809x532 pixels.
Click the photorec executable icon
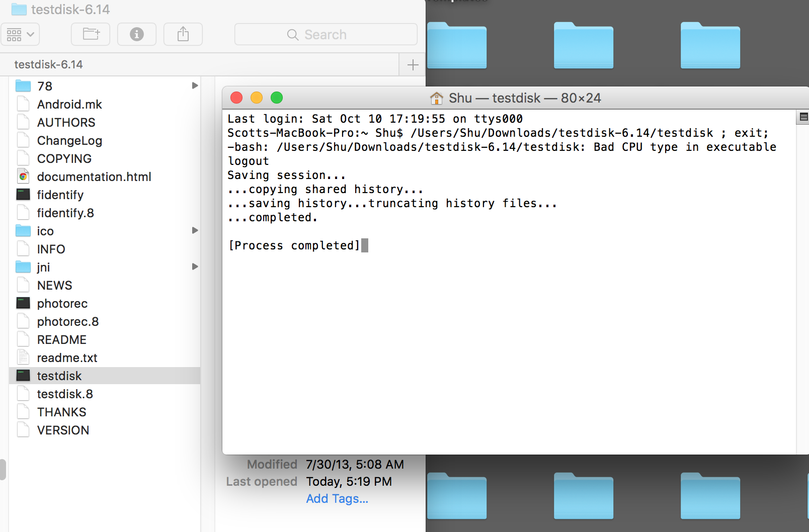pyautogui.click(x=23, y=303)
